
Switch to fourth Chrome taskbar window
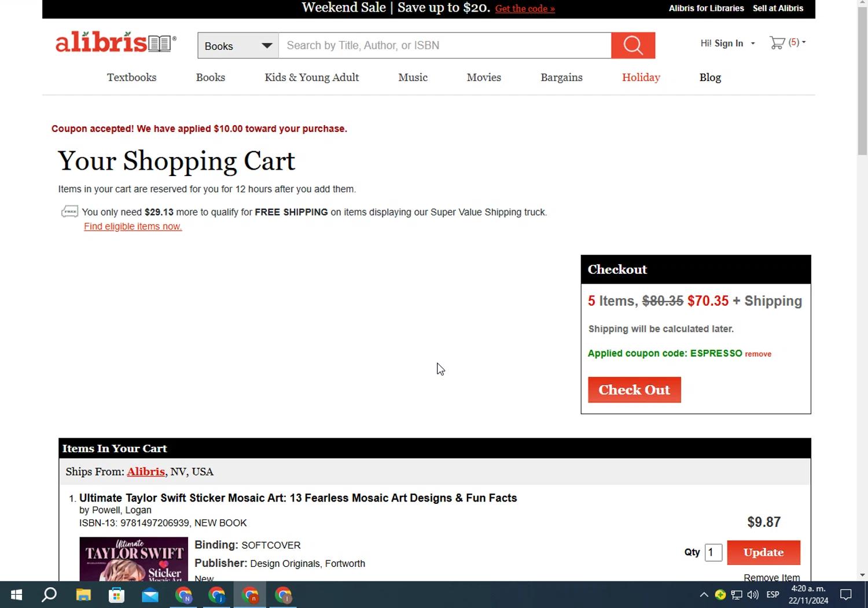[x=284, y=595]
